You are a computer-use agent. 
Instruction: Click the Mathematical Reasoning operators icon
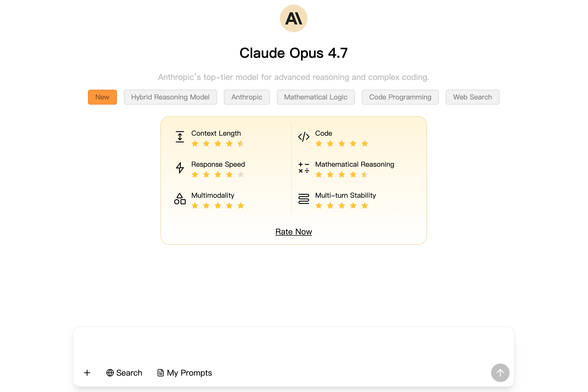point(304,168)
